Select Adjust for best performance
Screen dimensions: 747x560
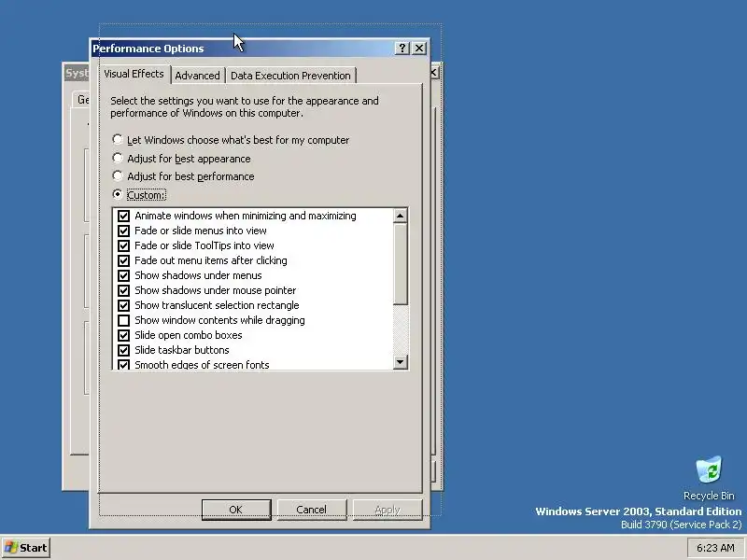pyautogui.click(x=118, y=175)
